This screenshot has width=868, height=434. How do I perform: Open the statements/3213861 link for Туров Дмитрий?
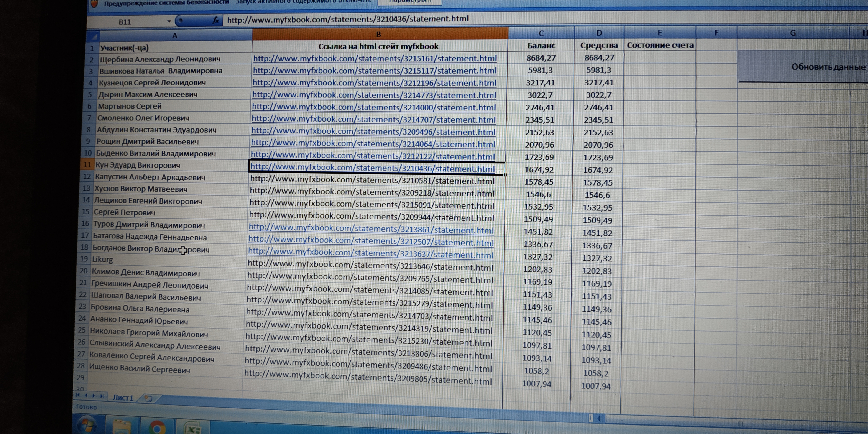(371, 229)
